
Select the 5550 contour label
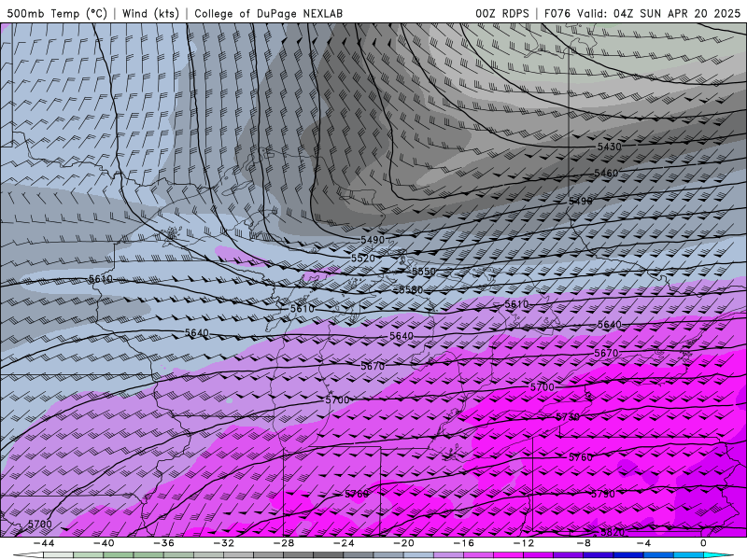[x=424, y=272]
